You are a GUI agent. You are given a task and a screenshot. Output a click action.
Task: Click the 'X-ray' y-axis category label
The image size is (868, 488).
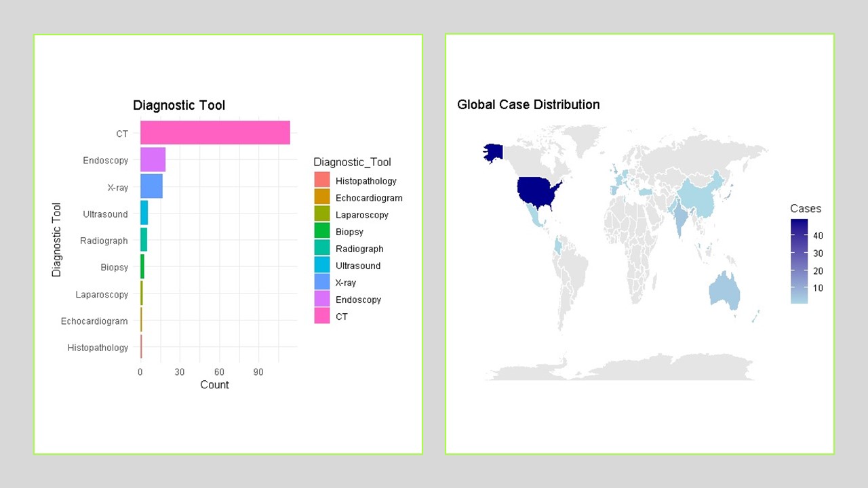117,187
